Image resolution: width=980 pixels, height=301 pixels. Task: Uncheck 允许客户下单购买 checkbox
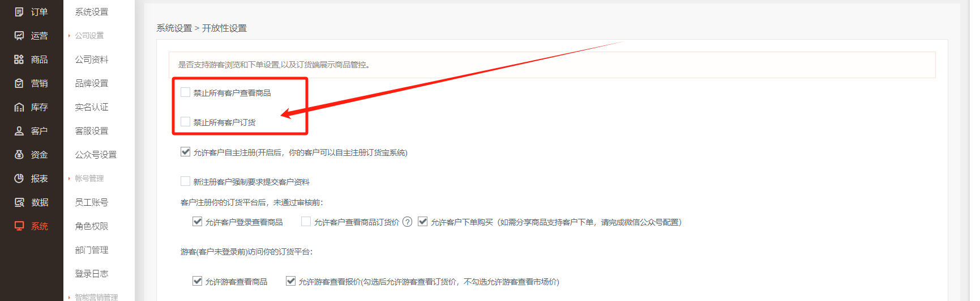[422, 221]
